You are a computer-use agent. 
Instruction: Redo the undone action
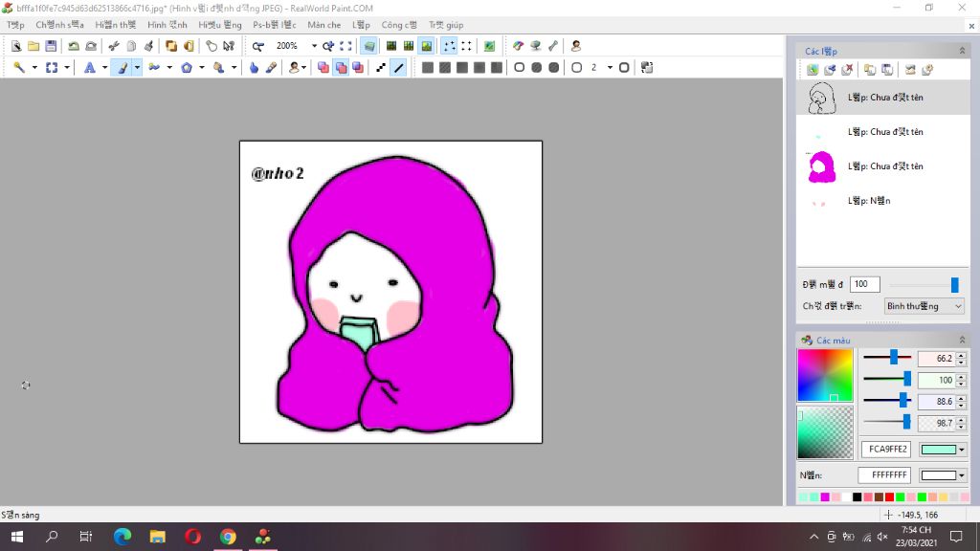tap(91, 46)
